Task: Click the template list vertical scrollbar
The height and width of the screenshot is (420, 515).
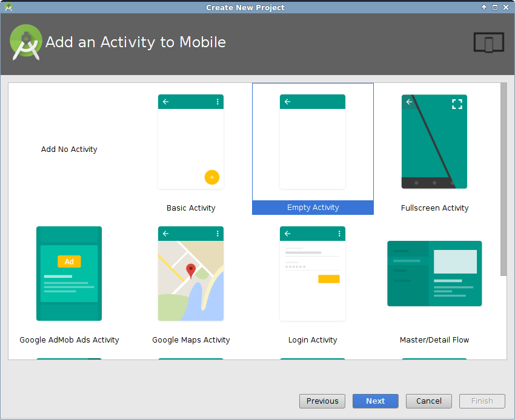Action: click(503, 180)
